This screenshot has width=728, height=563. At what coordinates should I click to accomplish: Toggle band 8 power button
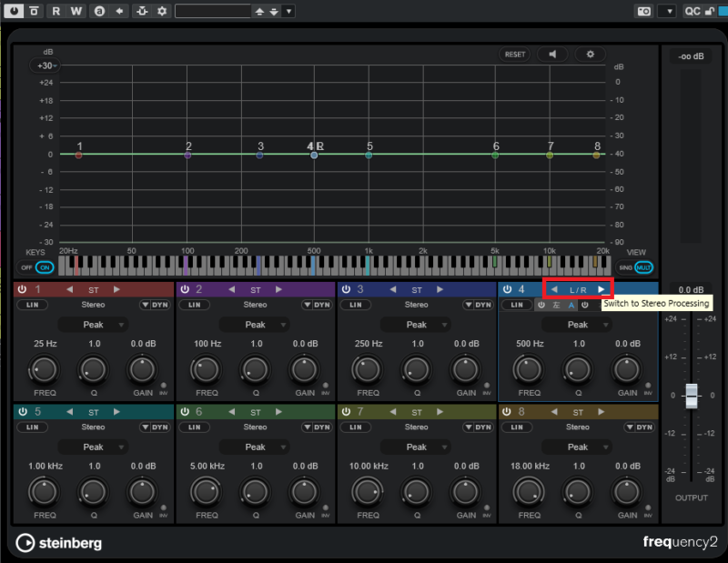tap(508, 412)
